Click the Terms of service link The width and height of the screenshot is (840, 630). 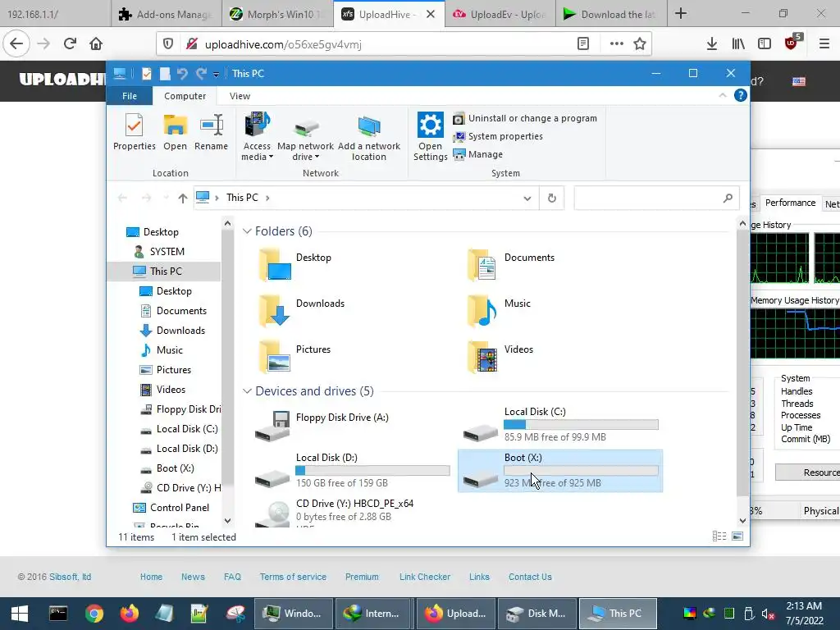click(293, 577)
